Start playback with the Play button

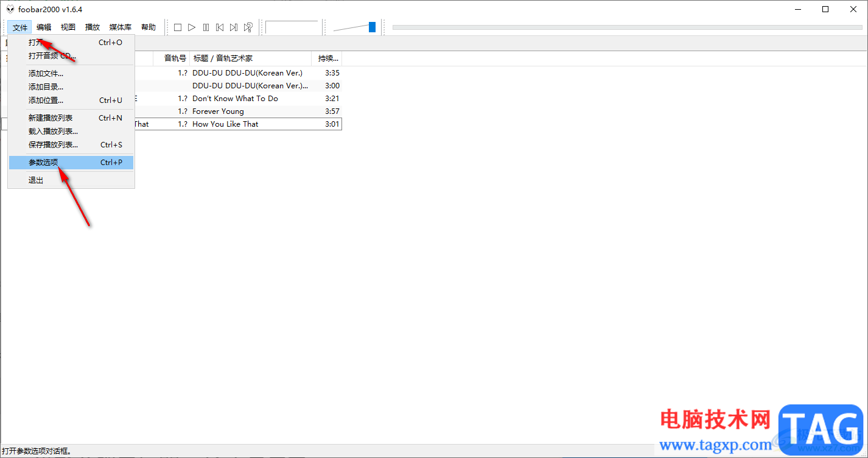(x=192, y=27)
